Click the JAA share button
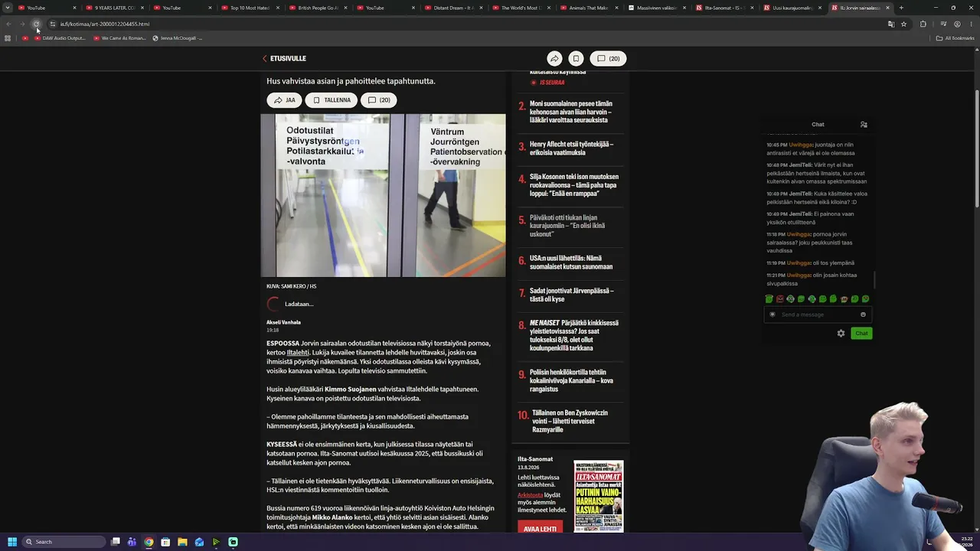The image size is (980, 551). tap(284, 100)
